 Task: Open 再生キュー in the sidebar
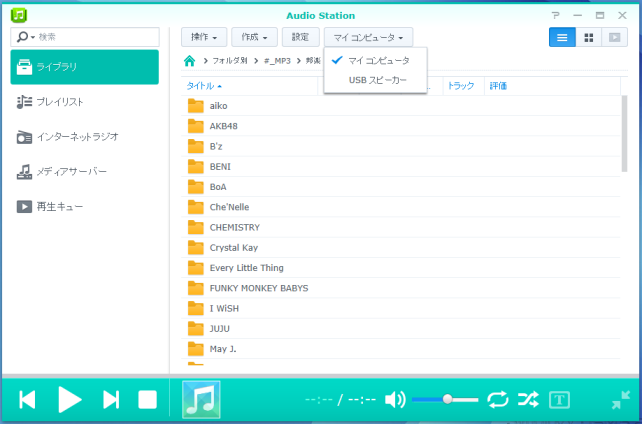[84, 206]
